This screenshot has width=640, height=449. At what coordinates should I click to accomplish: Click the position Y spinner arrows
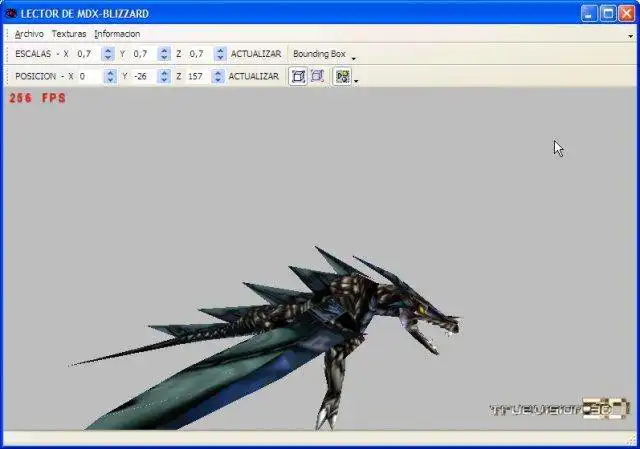pyautogui.click(x=164, y=76)
